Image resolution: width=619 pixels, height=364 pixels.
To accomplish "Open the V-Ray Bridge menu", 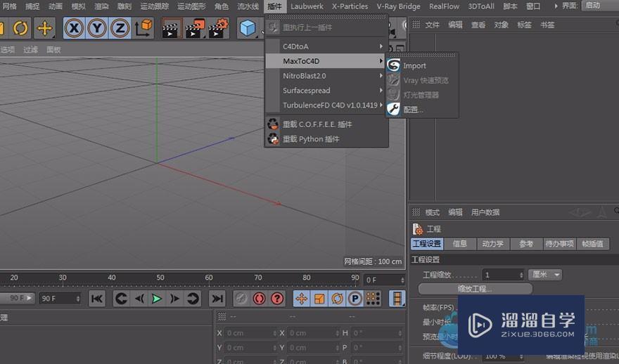I will (x=398, y=6).
